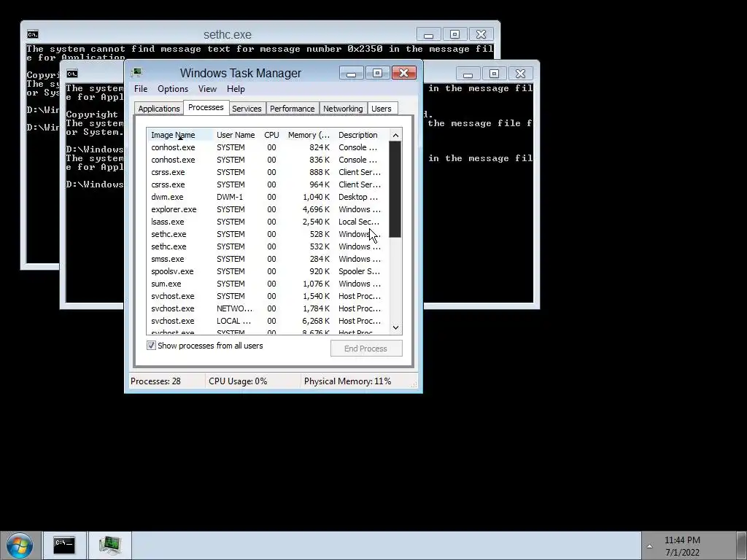Click the second console window's title icon

(72, 74)
